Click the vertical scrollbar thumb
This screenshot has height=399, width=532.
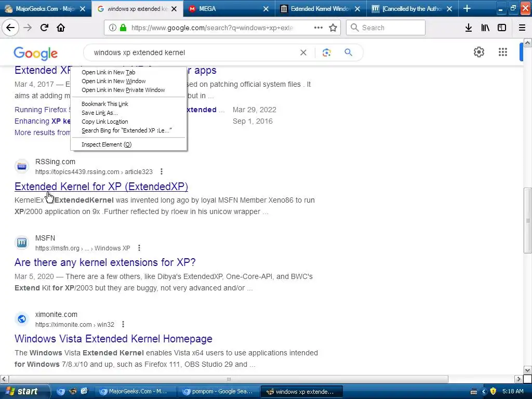tap(527, 220)
